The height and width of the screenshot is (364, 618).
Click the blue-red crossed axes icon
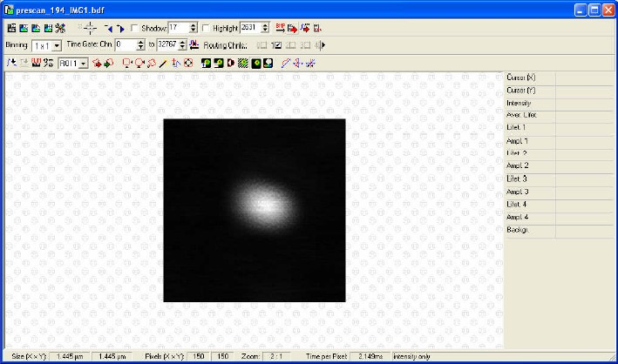click(298, 63)
